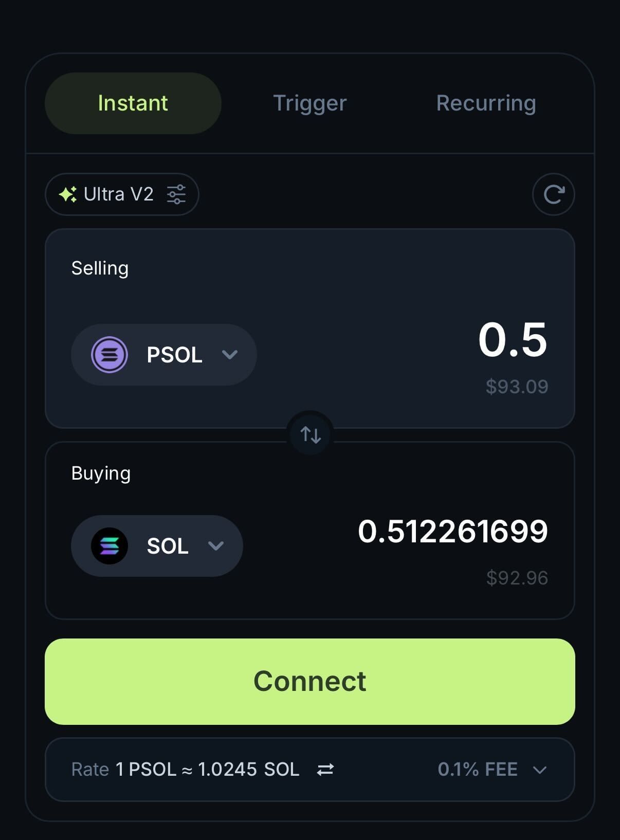Click the rate text 1 PSOL ≈ 1.0245 SOL
620x840 pixels.
[x=208, y=770]
